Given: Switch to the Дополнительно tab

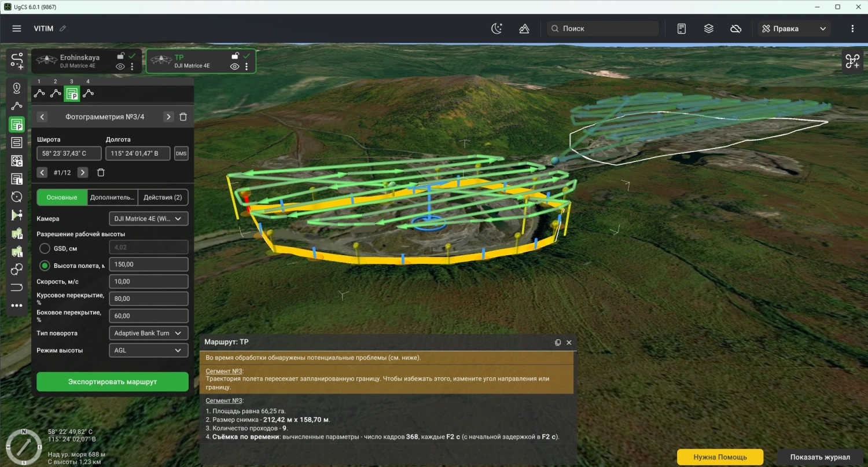Looking at the screenshot, I should point(112,197).
